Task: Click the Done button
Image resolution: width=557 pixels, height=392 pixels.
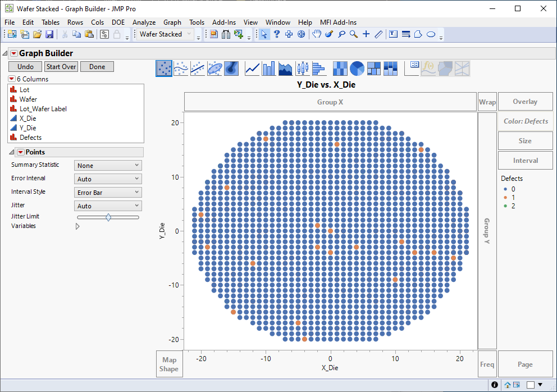Action: point(97,66)
